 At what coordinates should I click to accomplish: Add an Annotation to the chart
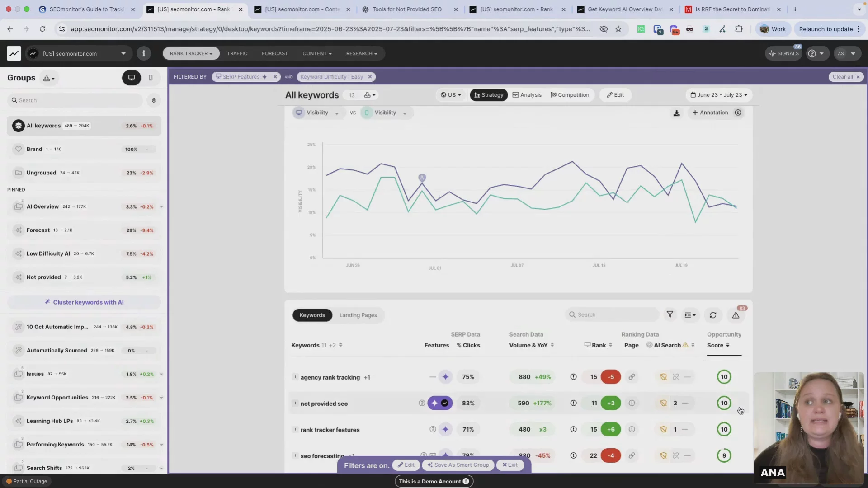pos(710,113)
